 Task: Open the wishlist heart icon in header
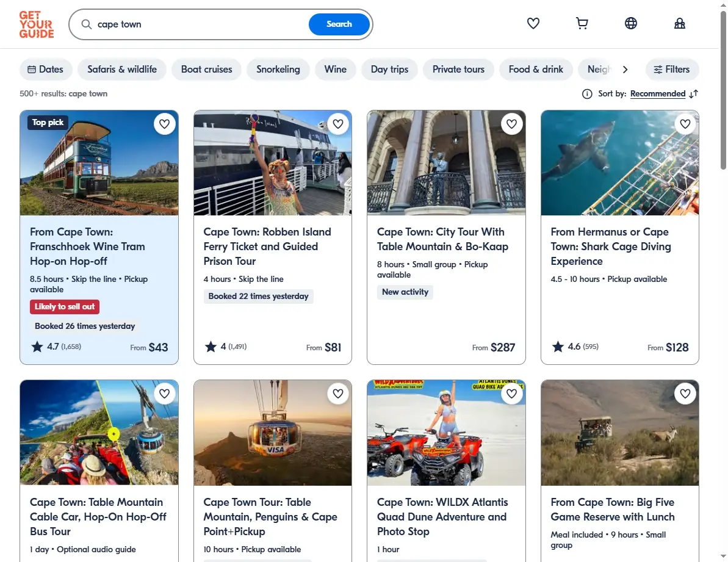tap(533, 23)
